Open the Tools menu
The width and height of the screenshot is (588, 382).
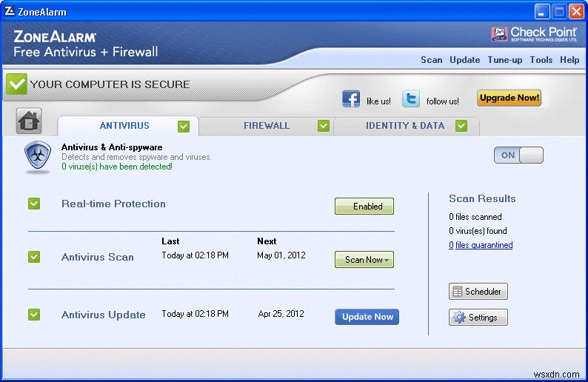tap(541, 60)
